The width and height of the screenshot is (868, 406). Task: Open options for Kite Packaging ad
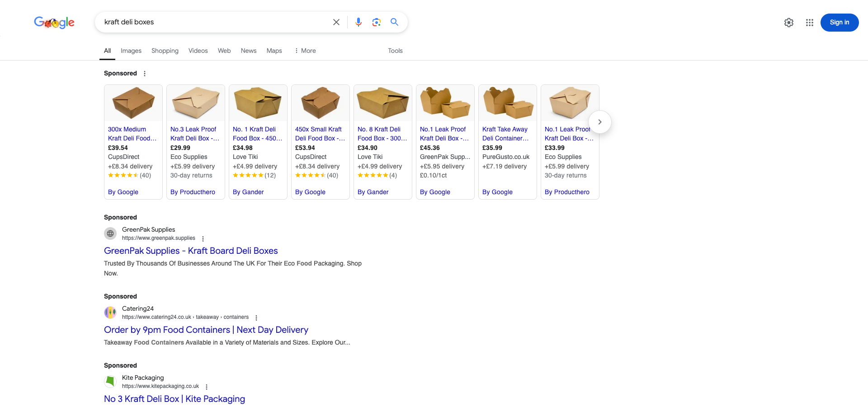coord(207,387)
